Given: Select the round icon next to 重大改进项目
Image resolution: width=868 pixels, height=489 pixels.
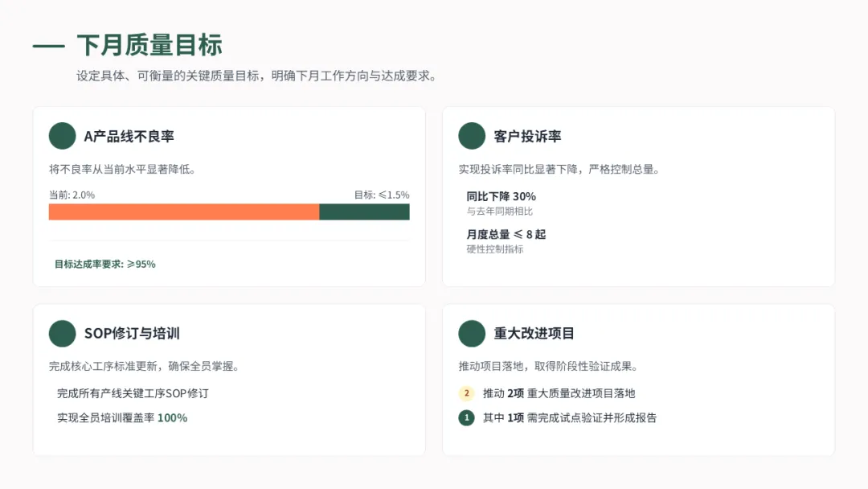Looking at the screenshot, I should click(x=472, y=333).
